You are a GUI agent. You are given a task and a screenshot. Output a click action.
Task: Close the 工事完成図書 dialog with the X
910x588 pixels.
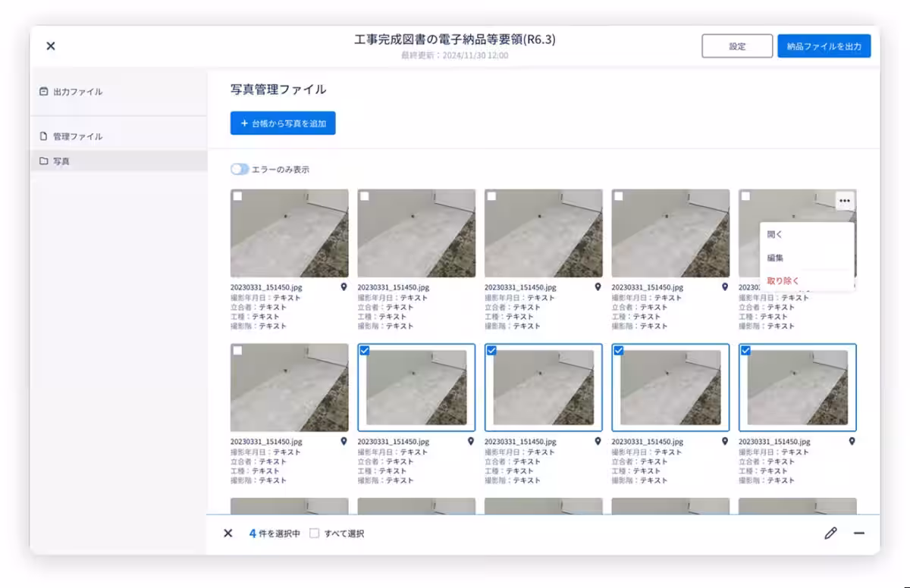(x=50, y=45)
